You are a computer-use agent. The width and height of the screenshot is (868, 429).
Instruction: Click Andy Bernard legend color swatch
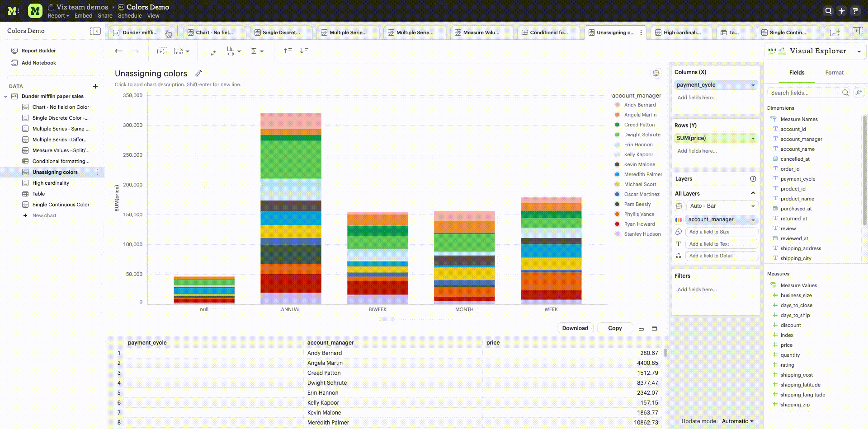click(617, 105)
